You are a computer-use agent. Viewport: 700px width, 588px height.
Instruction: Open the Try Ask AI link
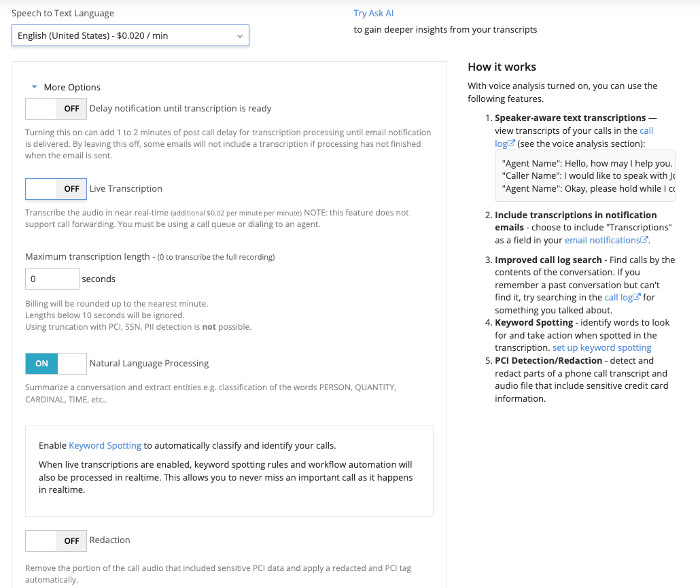click(373, 13)
